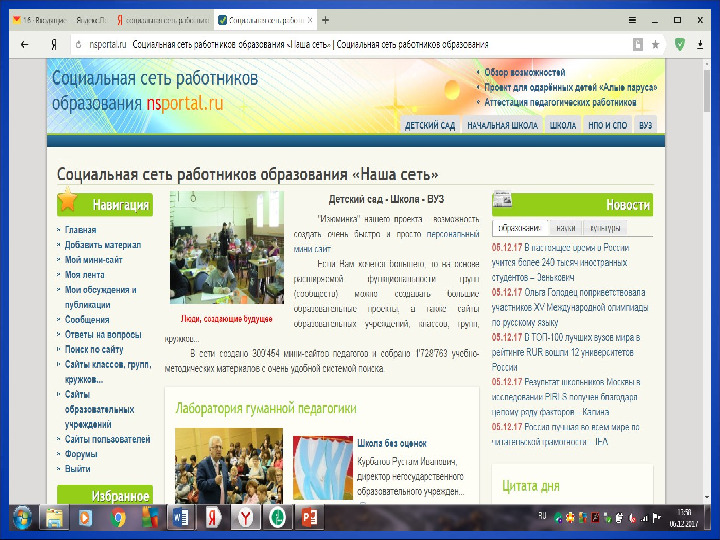Open the НПО И СПО section tab
Viewport: 720px width, 540px height.
pos(607,125)
